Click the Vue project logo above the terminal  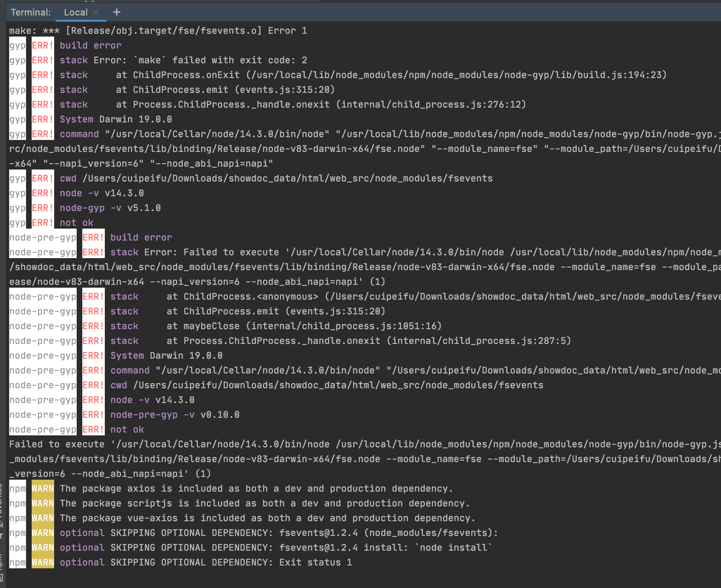click(89, 2)
